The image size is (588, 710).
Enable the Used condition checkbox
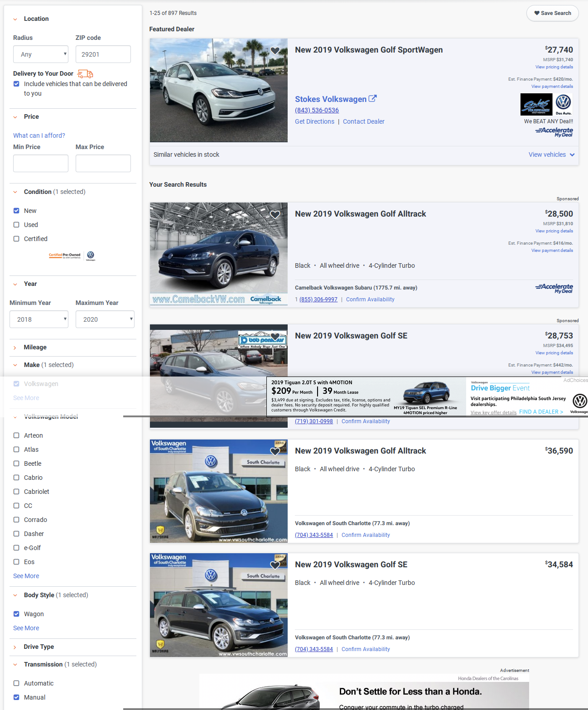point(16,225)
